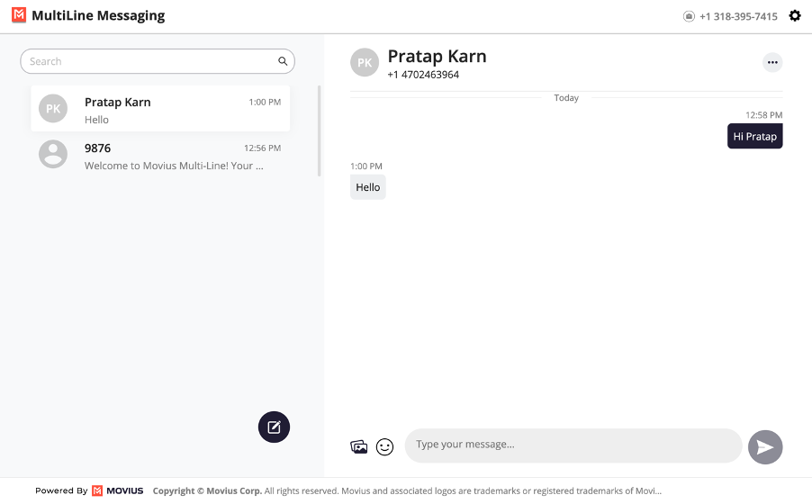Click the generic avatar for 9876
This screenshot has width=812, height=504.
pos(53,154)
